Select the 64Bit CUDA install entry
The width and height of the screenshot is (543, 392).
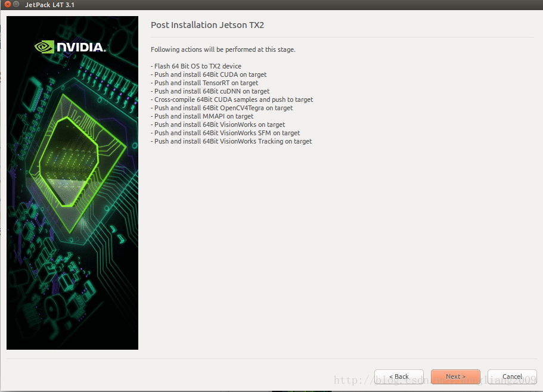point(209,74)
